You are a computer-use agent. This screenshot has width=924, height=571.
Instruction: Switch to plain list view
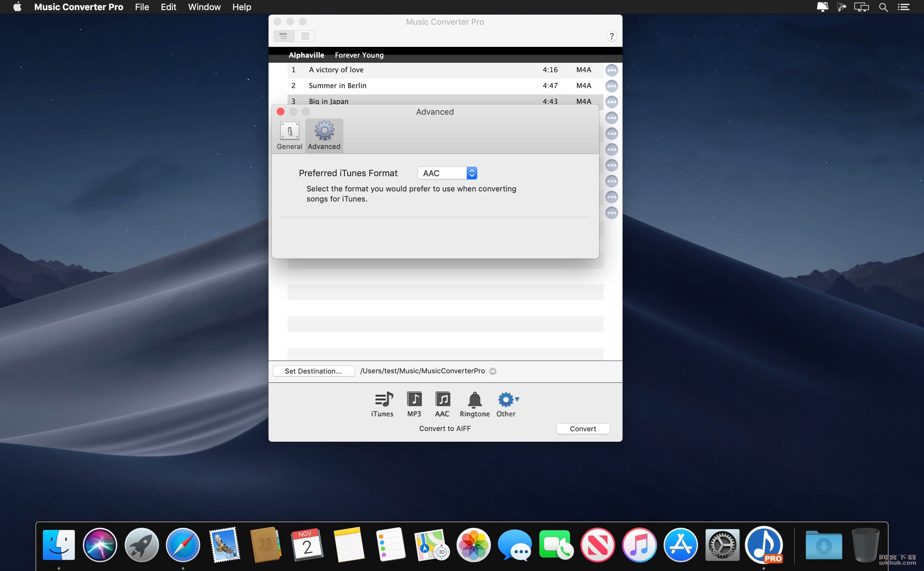click(305, 36)
